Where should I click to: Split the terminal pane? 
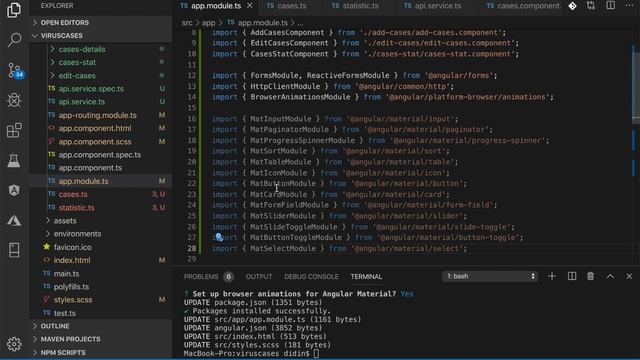(572, 276)
